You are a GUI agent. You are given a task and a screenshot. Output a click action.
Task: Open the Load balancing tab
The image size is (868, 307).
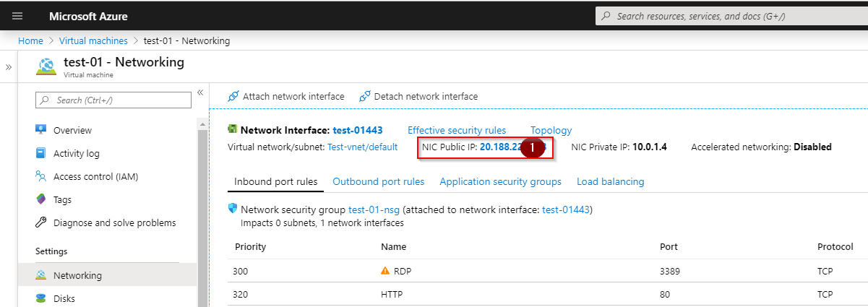(x=610, y=182)
